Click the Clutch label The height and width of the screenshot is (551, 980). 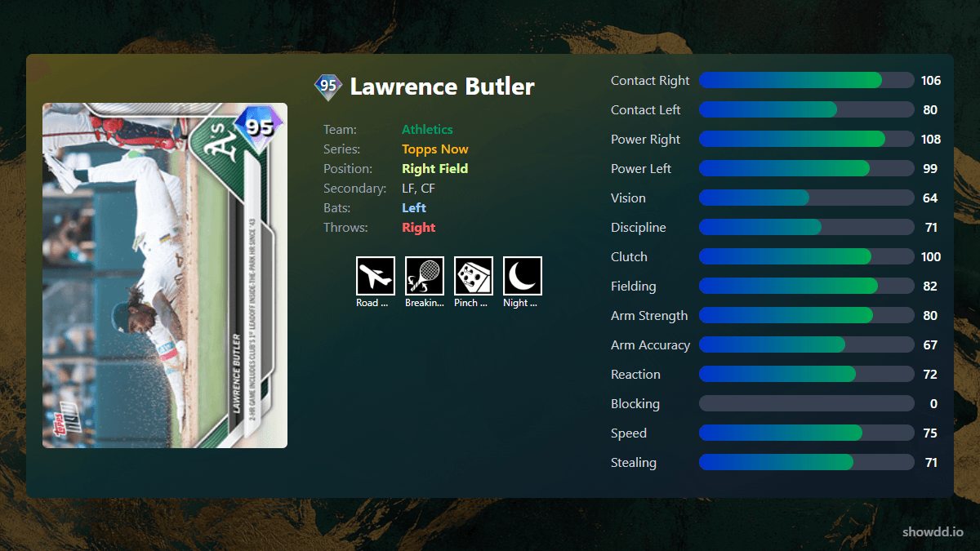pyautogui.click(x=629, y=256)
